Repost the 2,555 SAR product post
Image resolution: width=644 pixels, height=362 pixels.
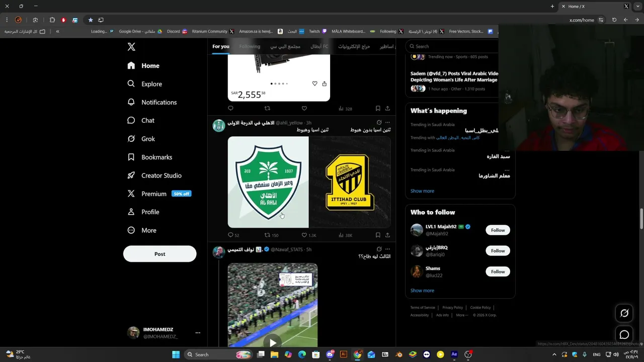tap(268, 108)
